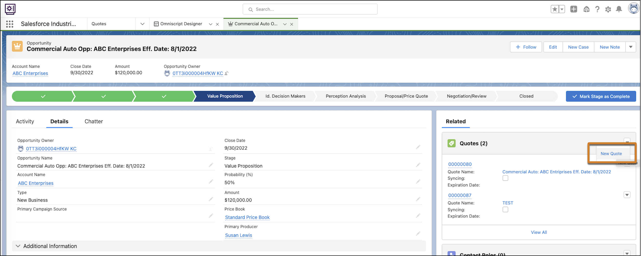Open quote 00000087 link

460,195
